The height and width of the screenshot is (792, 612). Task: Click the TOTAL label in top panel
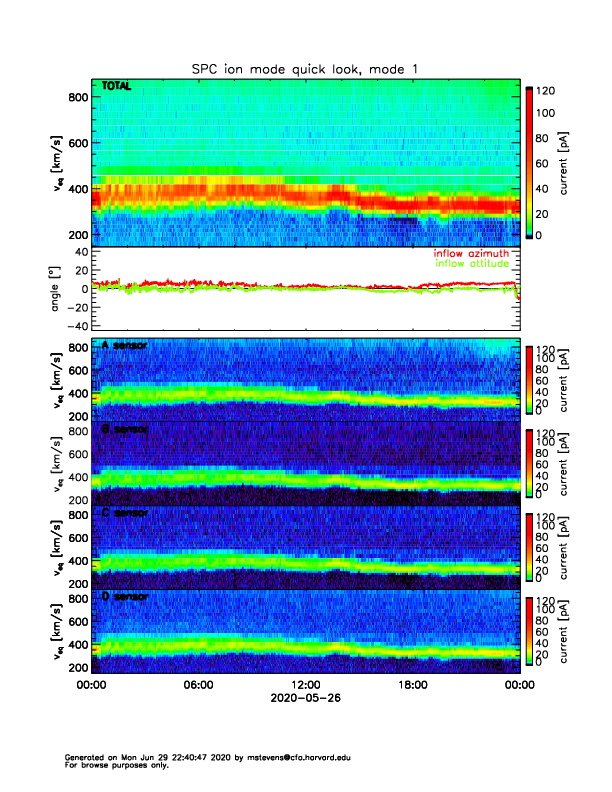[117, 88]
